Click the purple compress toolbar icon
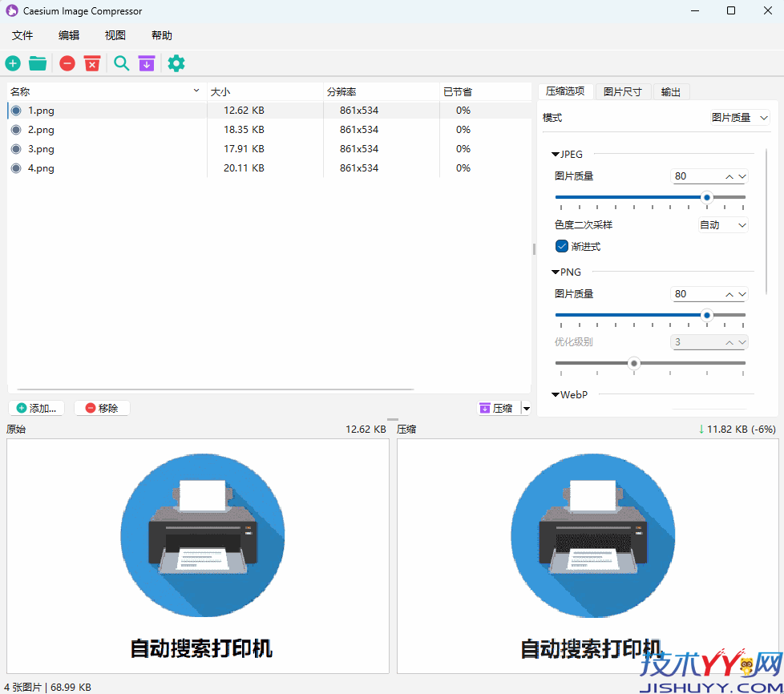784x694 pixels. click(146, 63)
